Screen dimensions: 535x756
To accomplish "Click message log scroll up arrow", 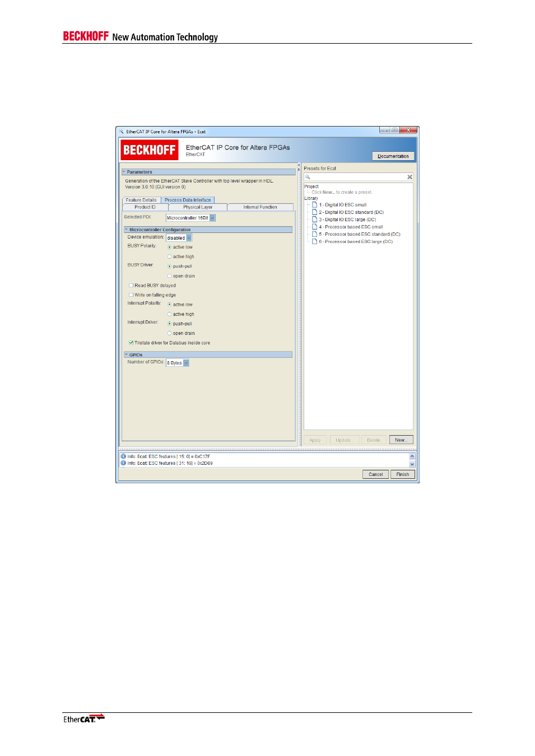I will pos(412,456).
